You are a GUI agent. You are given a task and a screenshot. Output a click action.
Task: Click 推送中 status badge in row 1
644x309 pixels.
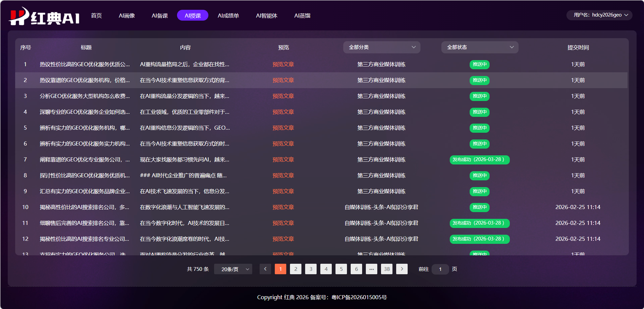point(479,65)
